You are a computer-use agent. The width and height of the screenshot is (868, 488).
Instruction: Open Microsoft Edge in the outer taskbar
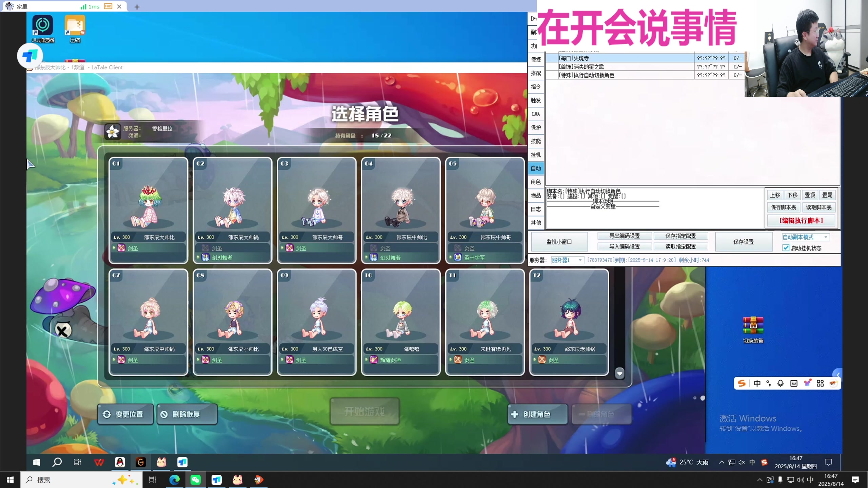175,480
